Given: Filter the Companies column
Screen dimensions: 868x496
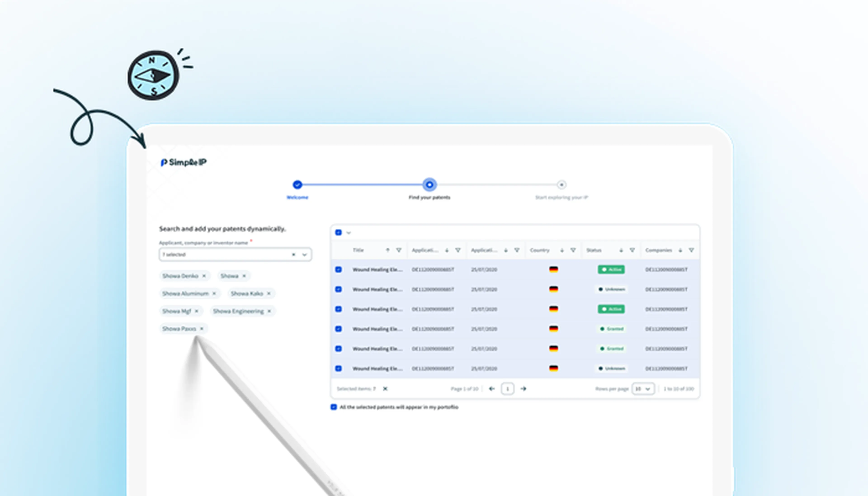Looking at the screenshot, I should pyautogui.click(x=691, y=250).
